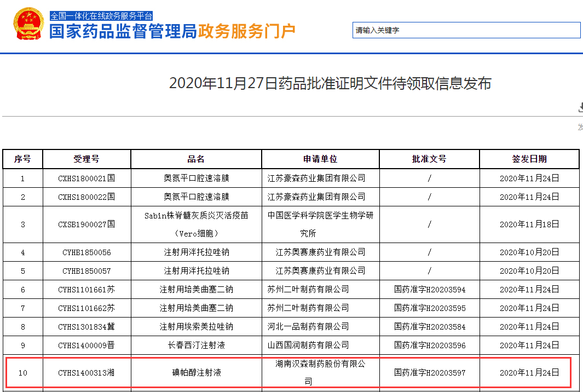Click the 全国一体化在线政务服务平台 banner
The image size is (583, 392).
tap(101, 16)
